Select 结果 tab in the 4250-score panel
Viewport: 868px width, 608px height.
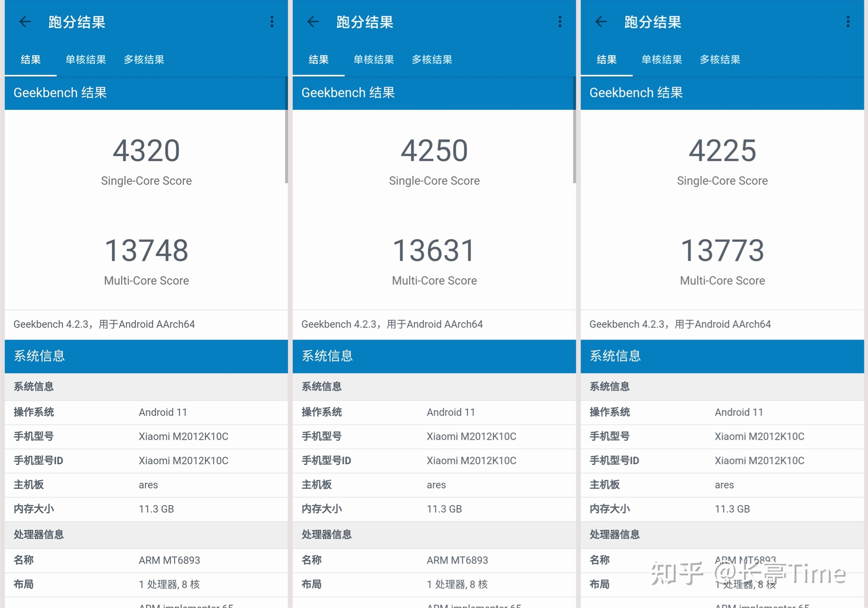coord(319,59)
